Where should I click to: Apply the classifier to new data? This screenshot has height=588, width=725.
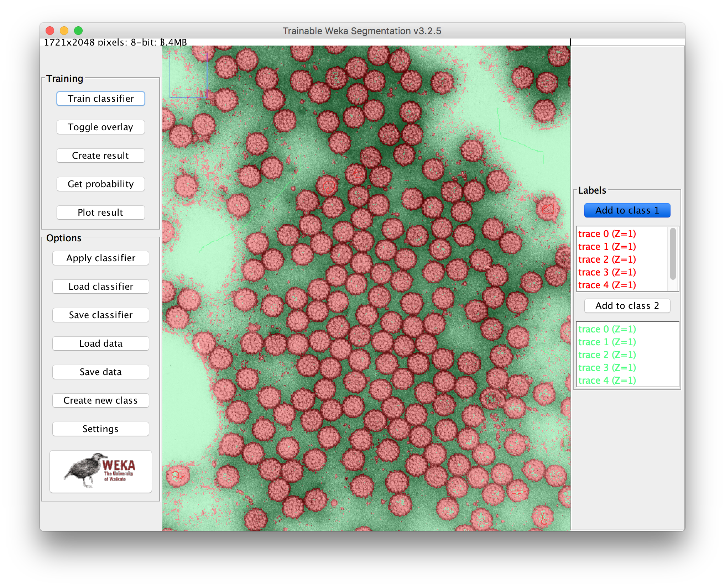coord(100,258)
